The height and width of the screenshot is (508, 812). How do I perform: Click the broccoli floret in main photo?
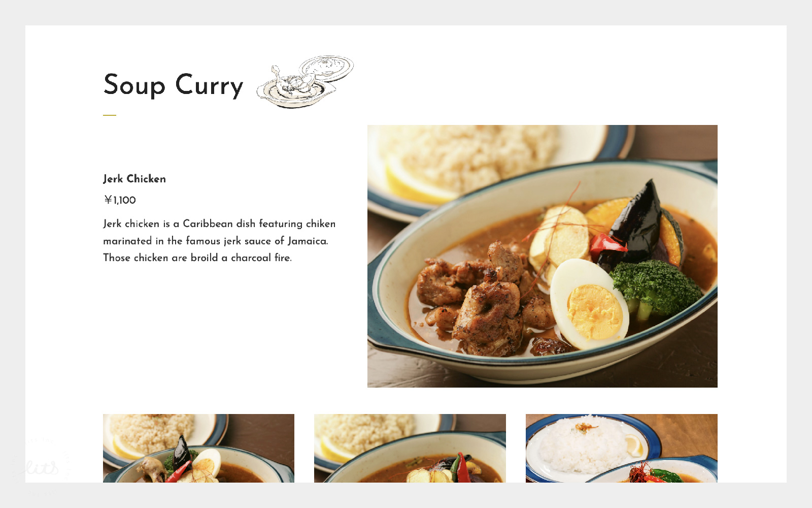(x=655, y=288)
